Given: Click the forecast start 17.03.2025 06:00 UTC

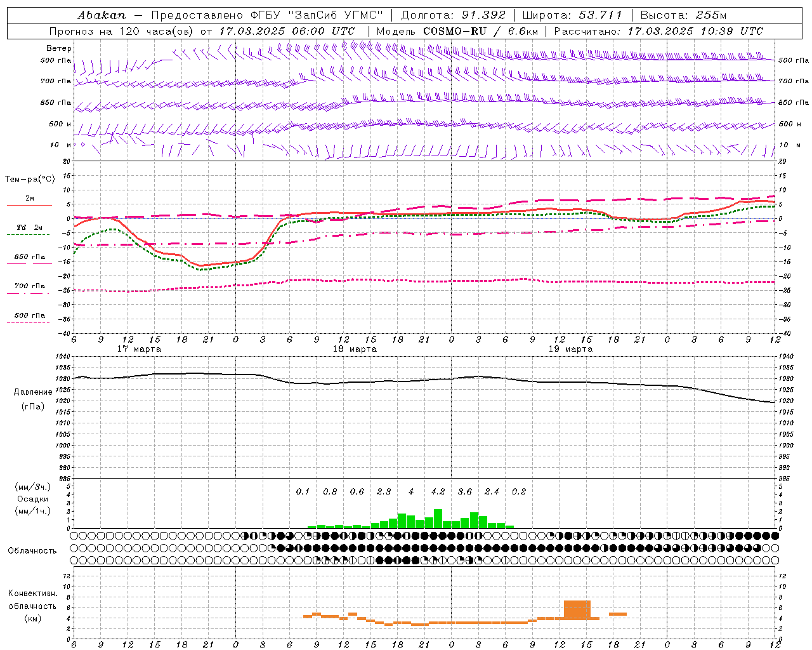Looking at the screenshot, I should point(287,31).
